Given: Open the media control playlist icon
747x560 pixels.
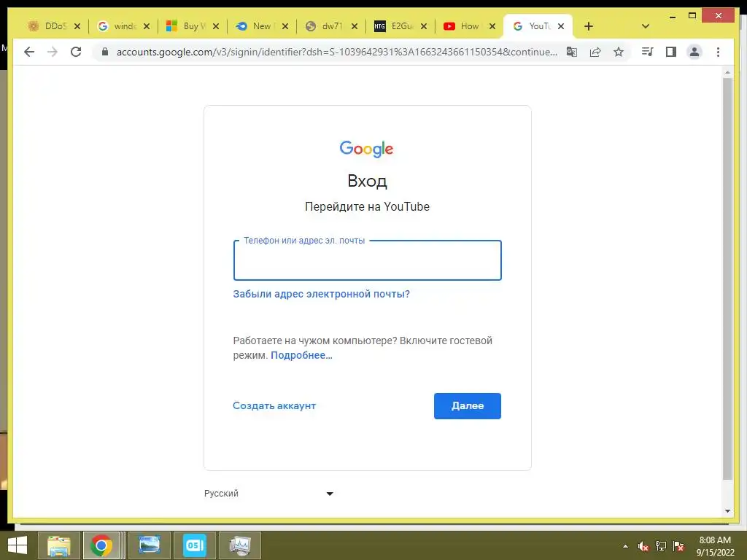Looking at the screenshot, I should (647, 52).
